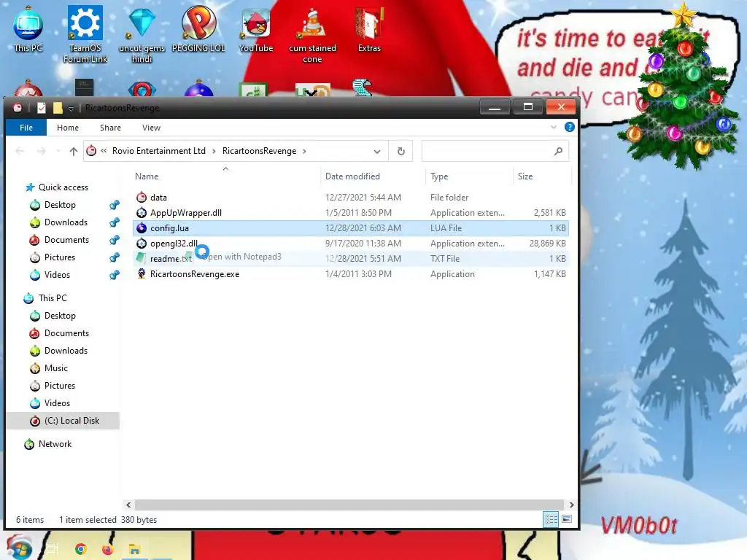Open the Home ribbon tab
The width and height of the screenshot is (747, 560).
coord(68,128)
